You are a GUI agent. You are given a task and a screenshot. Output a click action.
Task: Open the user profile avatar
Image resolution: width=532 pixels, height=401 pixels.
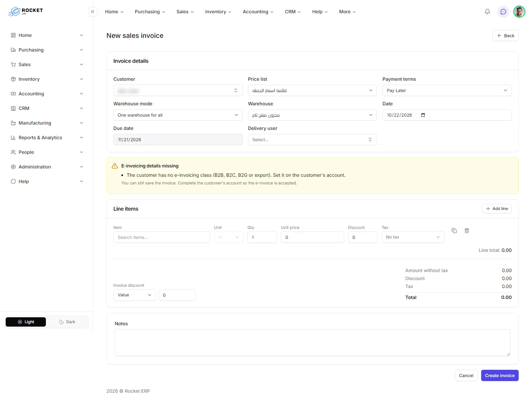click(x=519, y=12)
